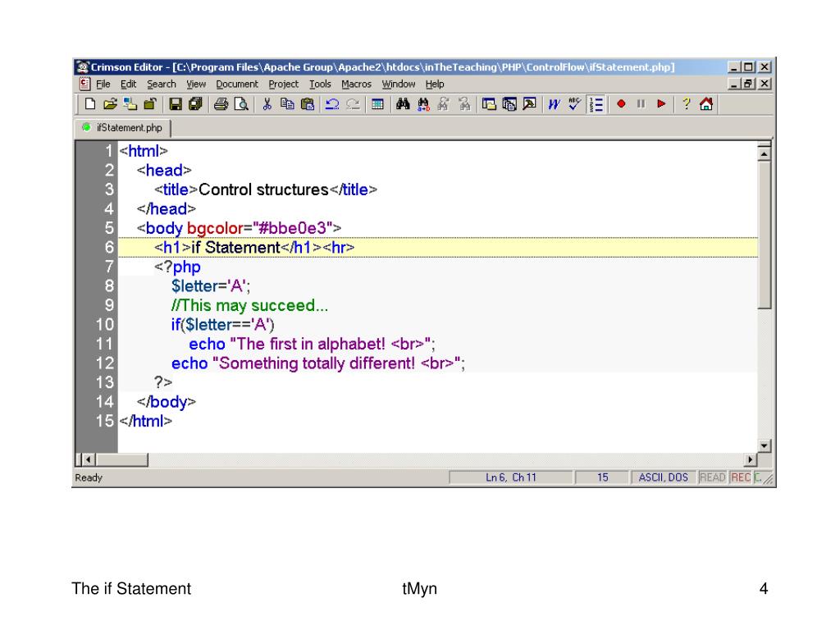Open the Search menu
The image size is (840, 630).
click(162, 84)
